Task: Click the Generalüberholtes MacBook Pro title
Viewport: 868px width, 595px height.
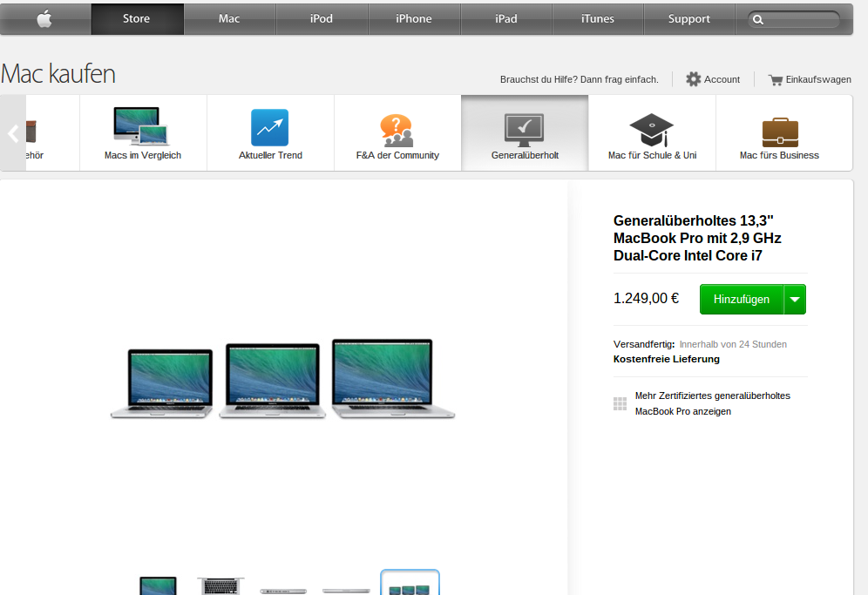Action: 697,238
